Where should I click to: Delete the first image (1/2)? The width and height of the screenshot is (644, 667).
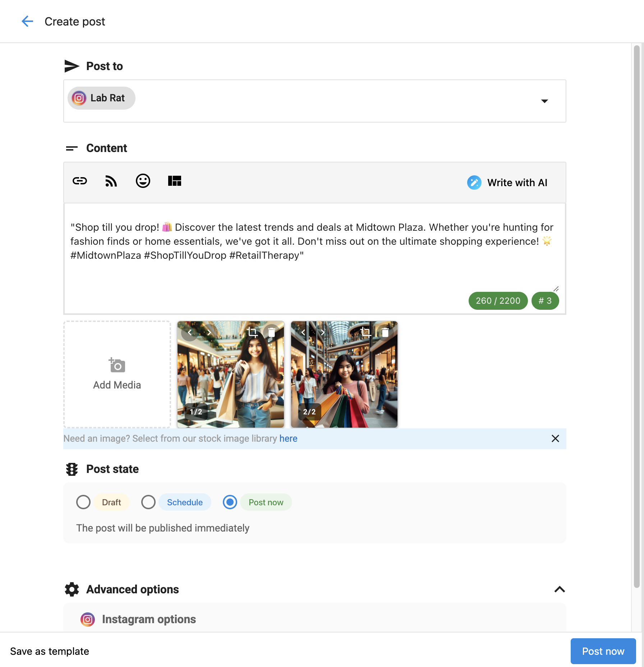pyautogui.click(x=272, y=332)
